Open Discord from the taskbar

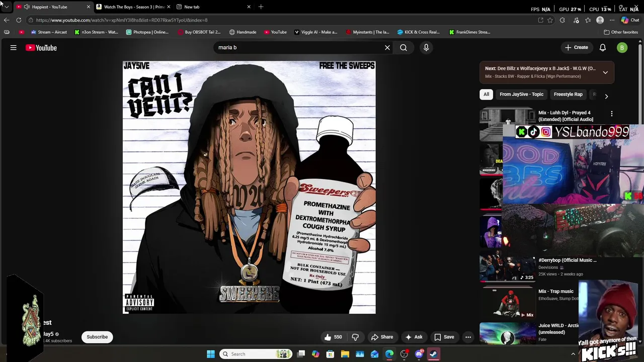419,354
